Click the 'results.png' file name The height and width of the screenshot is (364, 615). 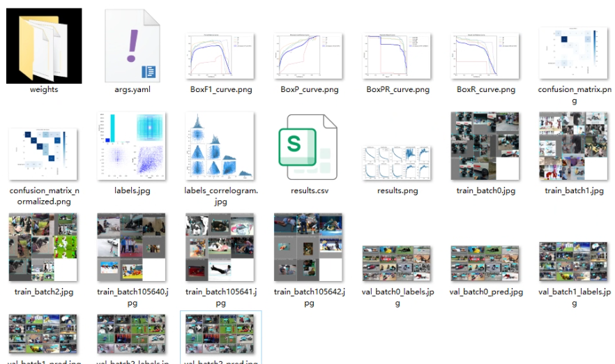click(x=397, y=190)
